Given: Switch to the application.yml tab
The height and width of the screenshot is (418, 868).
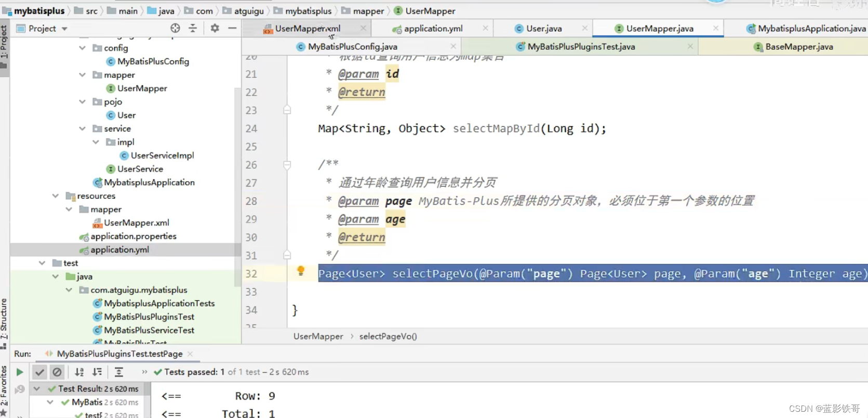Looking at the screenshot, I should 433,29.
